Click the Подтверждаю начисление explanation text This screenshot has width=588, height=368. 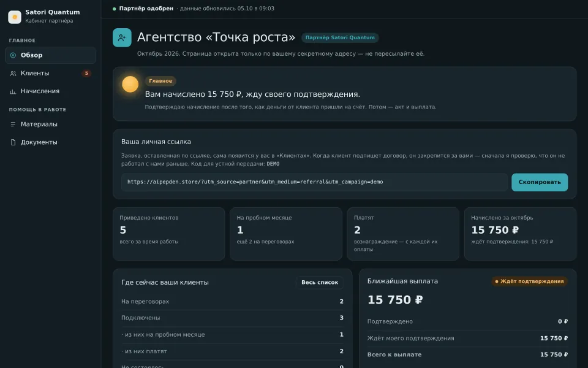click(x=290, y=107)
